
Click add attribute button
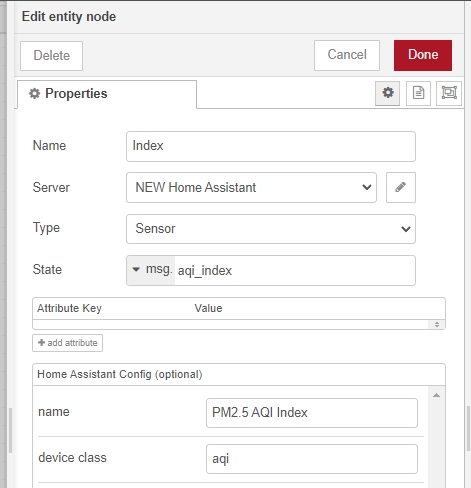(x=67, y=343)
